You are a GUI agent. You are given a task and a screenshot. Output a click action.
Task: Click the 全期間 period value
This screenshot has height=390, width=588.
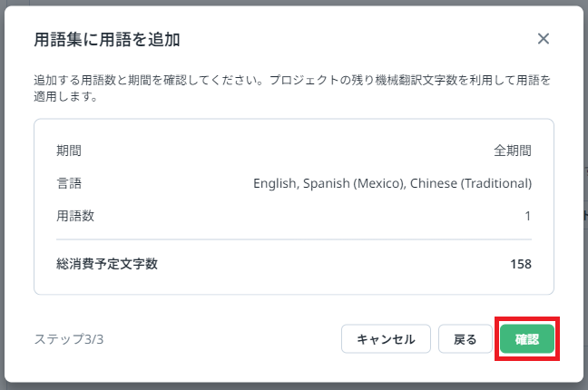click(512, 151)
